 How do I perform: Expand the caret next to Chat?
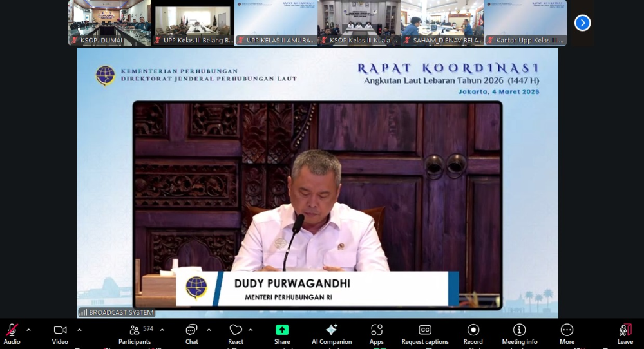point(209,330)
